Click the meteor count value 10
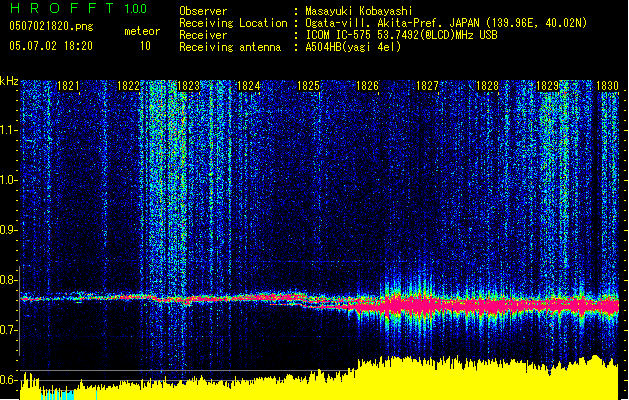 tap(145, 46)
